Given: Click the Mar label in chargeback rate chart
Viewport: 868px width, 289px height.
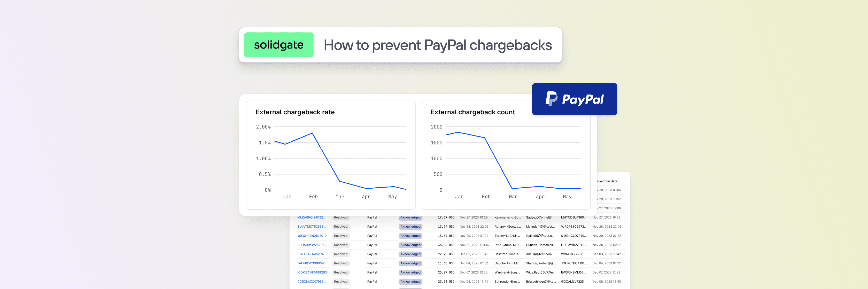Looking at the screenshot, I should point(340,196).
